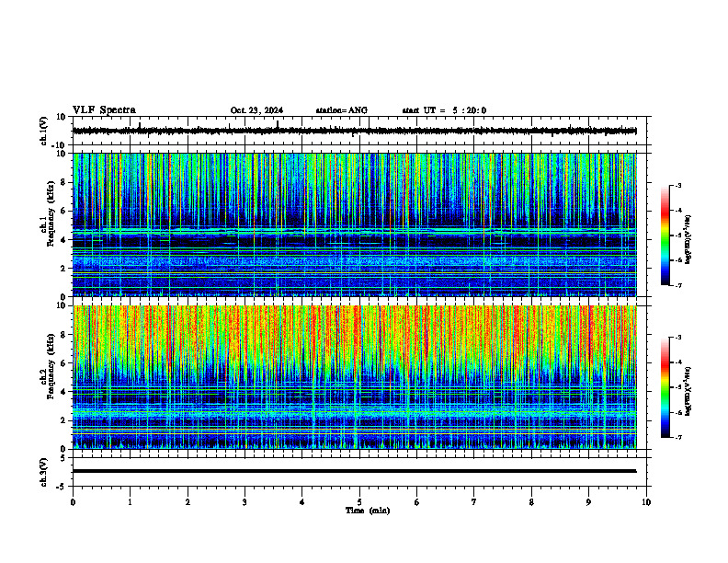Viewport: 728px width, 563px height.
Task: Click the date 'Oct. 23, 2024'
Action: (x=256, y=110)
